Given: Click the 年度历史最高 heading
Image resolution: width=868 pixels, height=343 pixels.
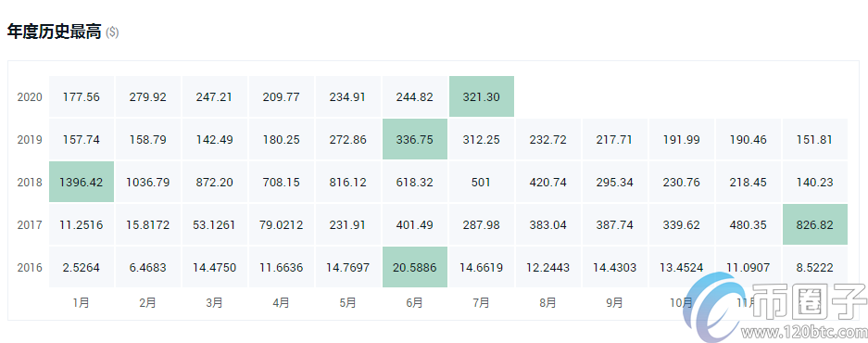Looking at the screenshot, I should click(55, 32).
